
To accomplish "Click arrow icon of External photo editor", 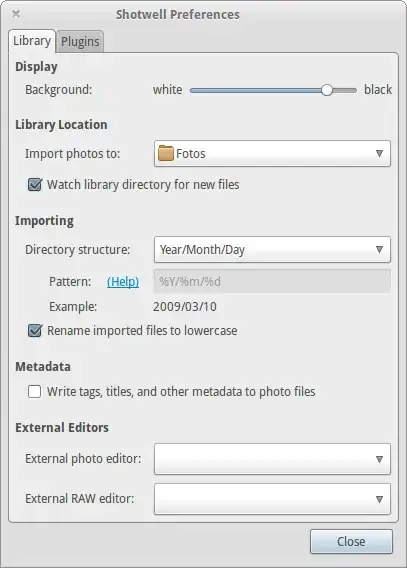I will click(x=379, y=459).
